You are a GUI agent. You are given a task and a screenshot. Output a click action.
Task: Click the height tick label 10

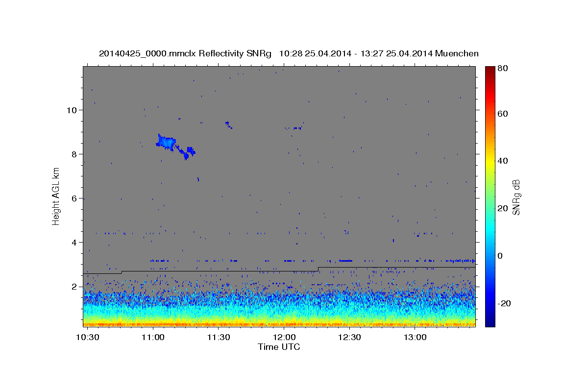[x=72, y=110]
